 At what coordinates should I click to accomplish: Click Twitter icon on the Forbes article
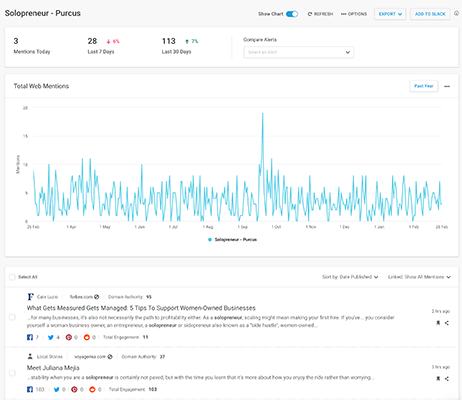51,337
